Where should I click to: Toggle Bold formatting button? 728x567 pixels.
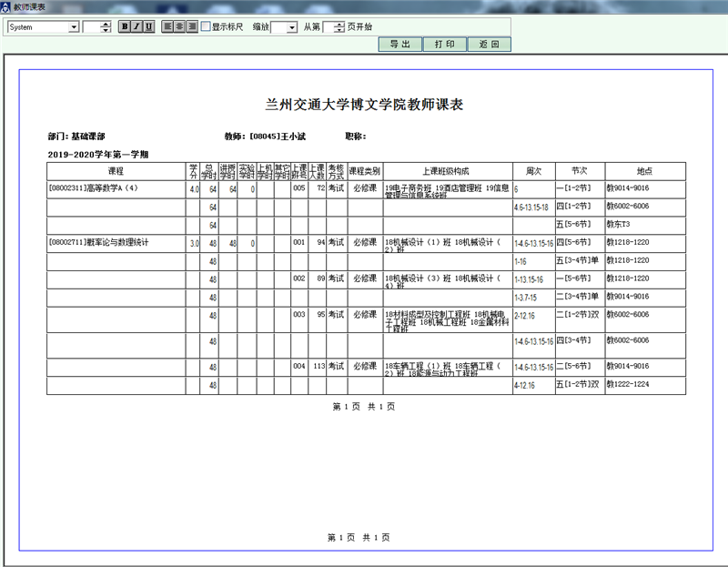(125, 26)
